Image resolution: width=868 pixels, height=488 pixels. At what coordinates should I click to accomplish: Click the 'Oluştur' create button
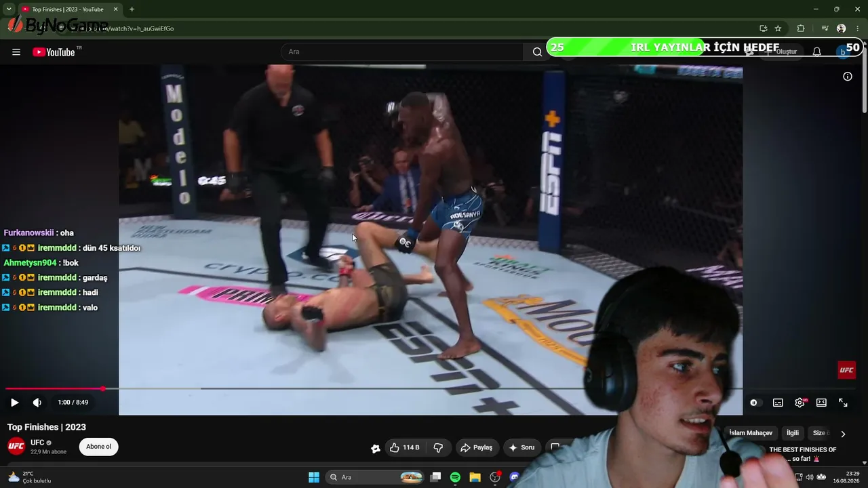coord(781,52)
